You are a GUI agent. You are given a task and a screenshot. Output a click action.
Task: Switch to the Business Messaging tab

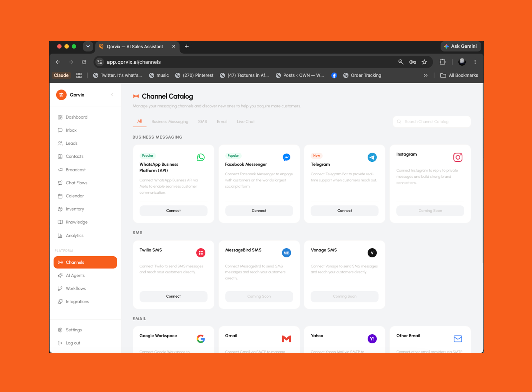point(170,121)
